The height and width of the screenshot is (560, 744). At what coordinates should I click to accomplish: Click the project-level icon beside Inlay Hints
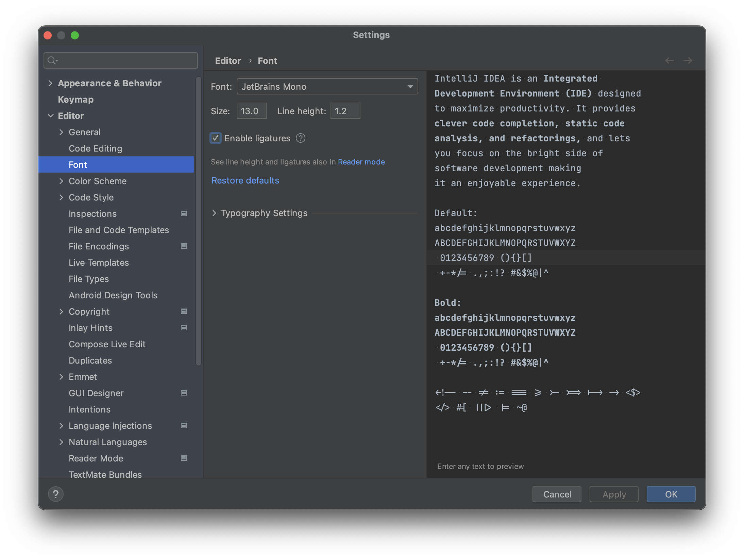click(x=184, y=328)
